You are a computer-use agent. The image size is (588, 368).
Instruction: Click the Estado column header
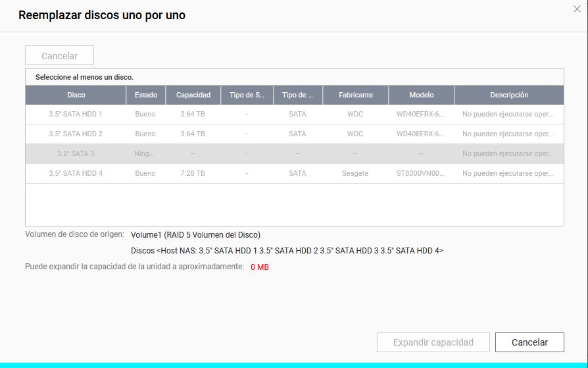145,95
